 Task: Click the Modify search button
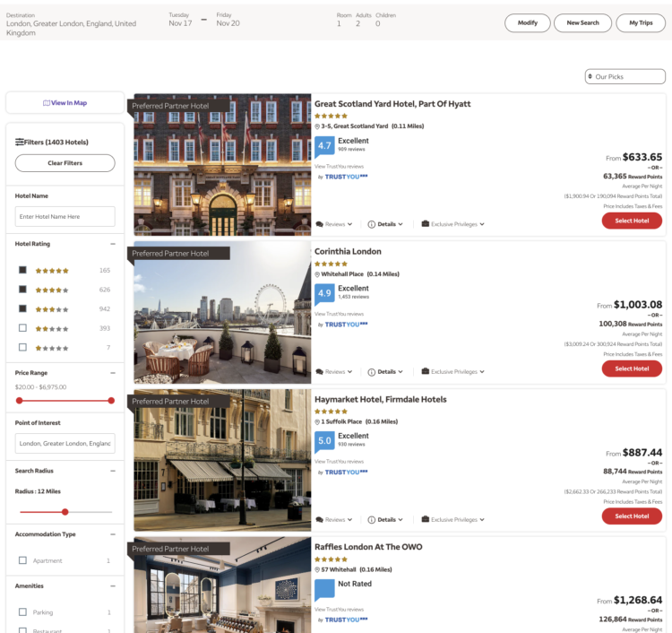527,23
